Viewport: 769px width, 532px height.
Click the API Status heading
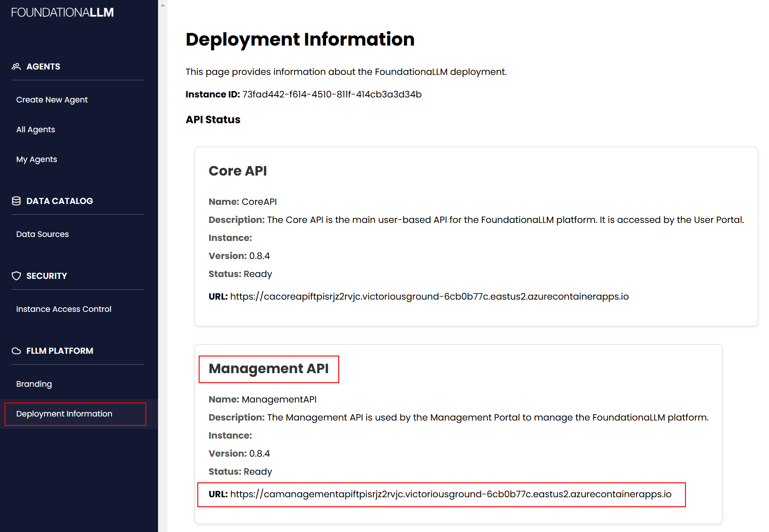tap(213, 119)
